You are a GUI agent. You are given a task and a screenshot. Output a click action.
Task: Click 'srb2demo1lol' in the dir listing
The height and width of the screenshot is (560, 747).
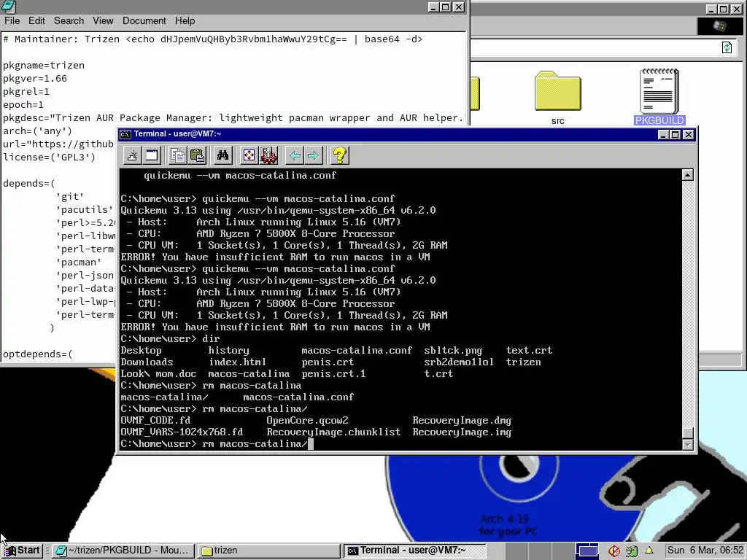459,362
